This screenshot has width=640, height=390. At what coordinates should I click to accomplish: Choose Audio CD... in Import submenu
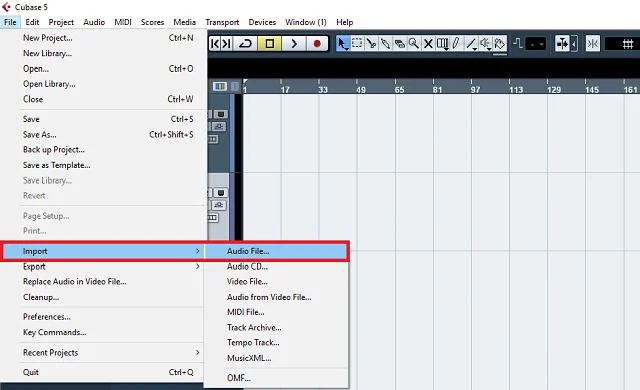coord(276,267)
